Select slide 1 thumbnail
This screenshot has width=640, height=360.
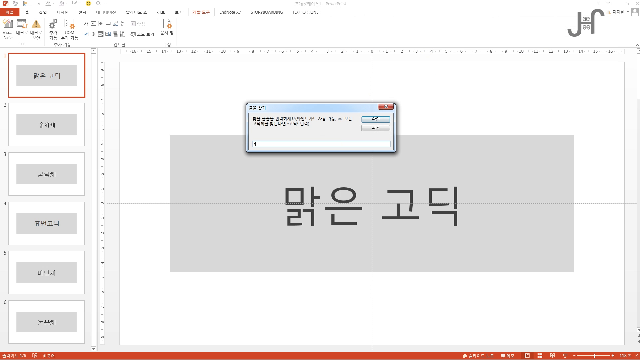click(x=47, y=75)
